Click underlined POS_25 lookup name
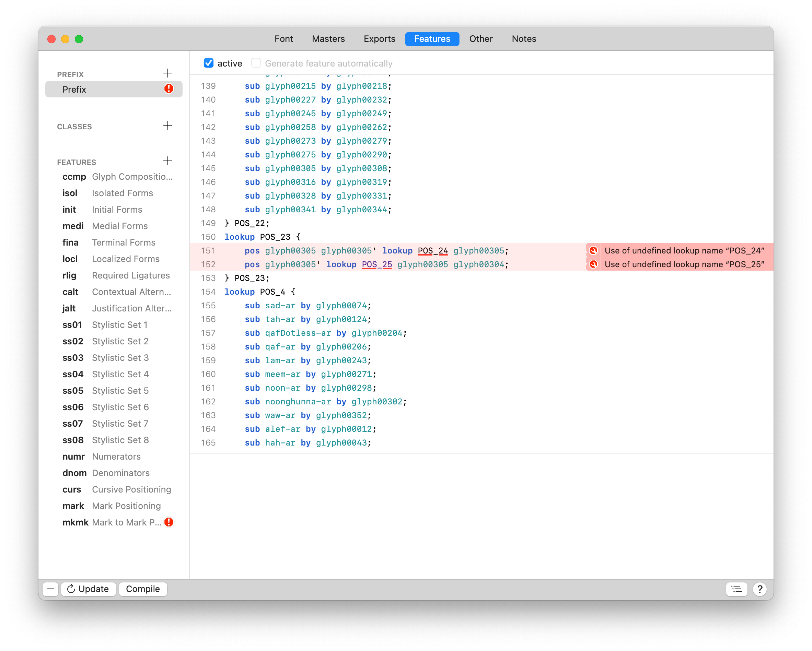The height and width of the screenshot is (651, 812). [x=377, y=264]
